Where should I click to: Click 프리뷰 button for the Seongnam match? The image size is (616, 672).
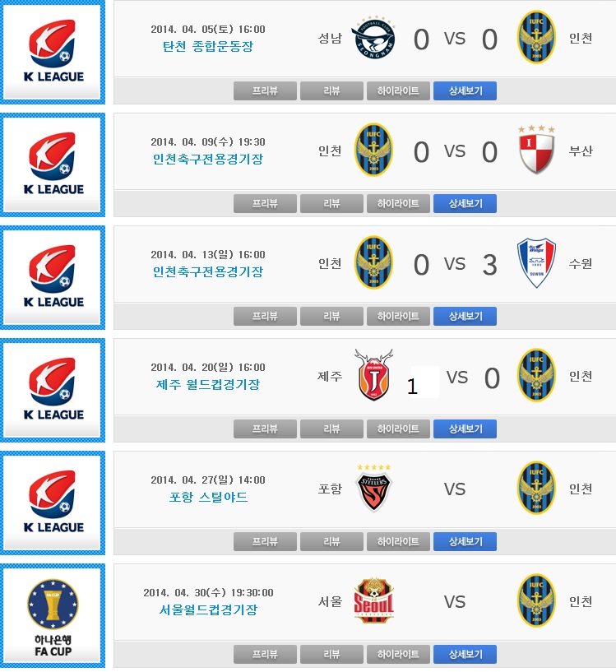pos(265,90)
